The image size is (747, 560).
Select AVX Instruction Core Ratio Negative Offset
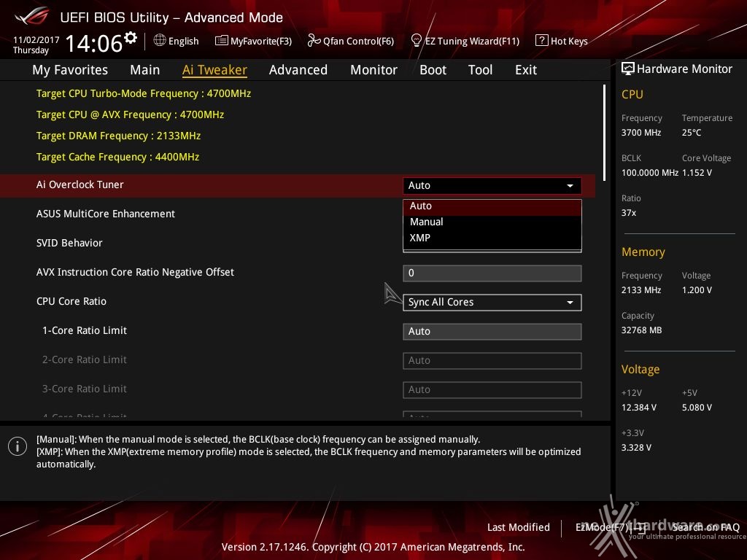tap(135, 272)
